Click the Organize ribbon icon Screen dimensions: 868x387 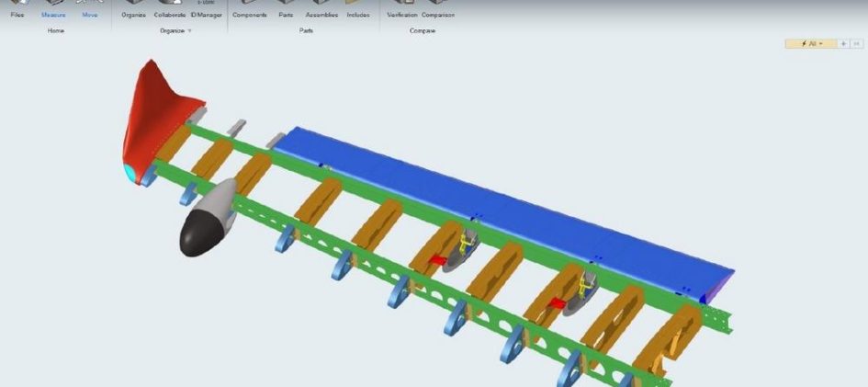(133, 9)
